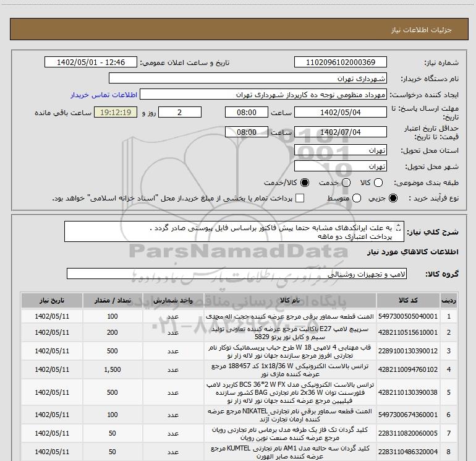Click quantity 200 in row 2
Screen dimensions: 476x461
coord(113,332)
